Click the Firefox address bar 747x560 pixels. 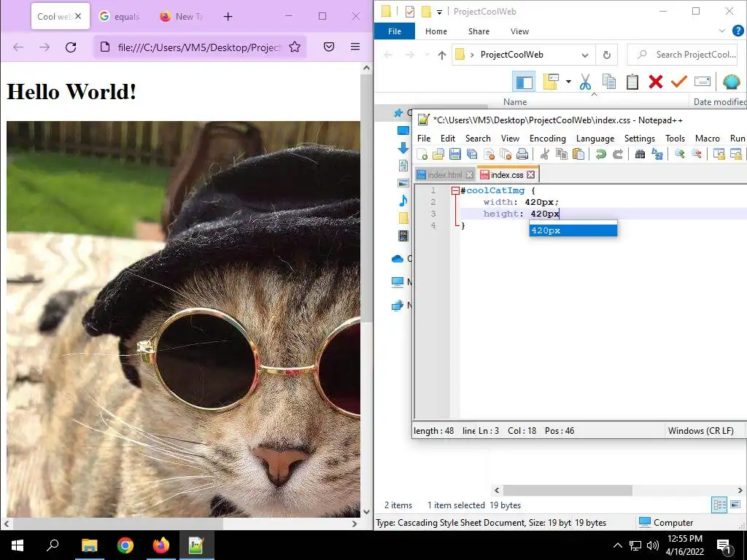click(200, 47)
